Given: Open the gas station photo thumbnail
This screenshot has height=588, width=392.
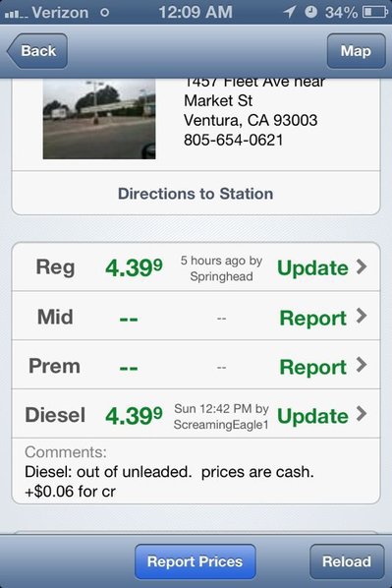Looking at the screenshot, I should point(99,119).
